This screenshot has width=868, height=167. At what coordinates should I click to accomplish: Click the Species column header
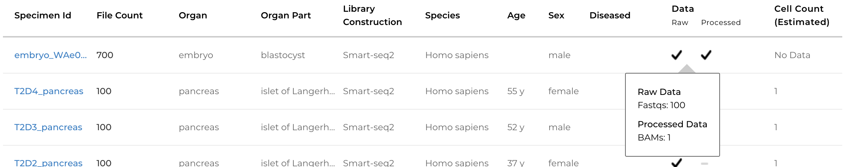point(442,15)
